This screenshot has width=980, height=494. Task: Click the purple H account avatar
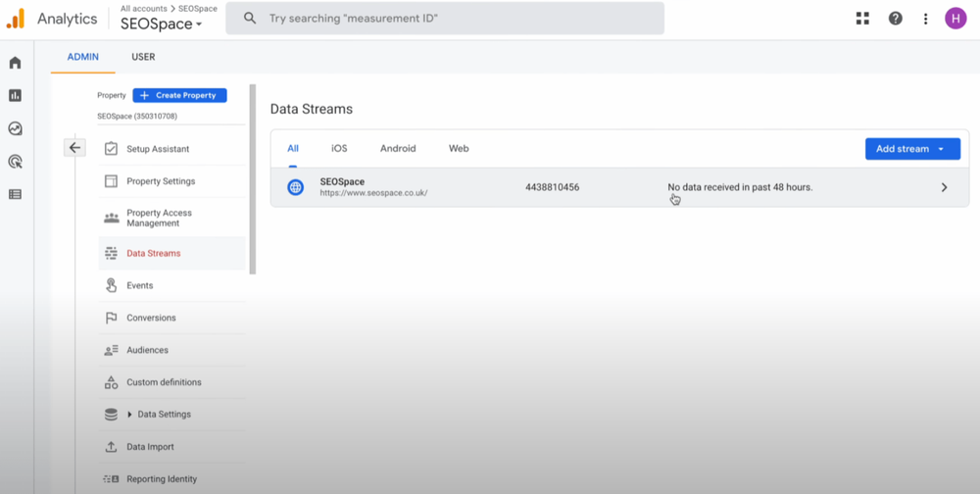click(x=955, y=19)
